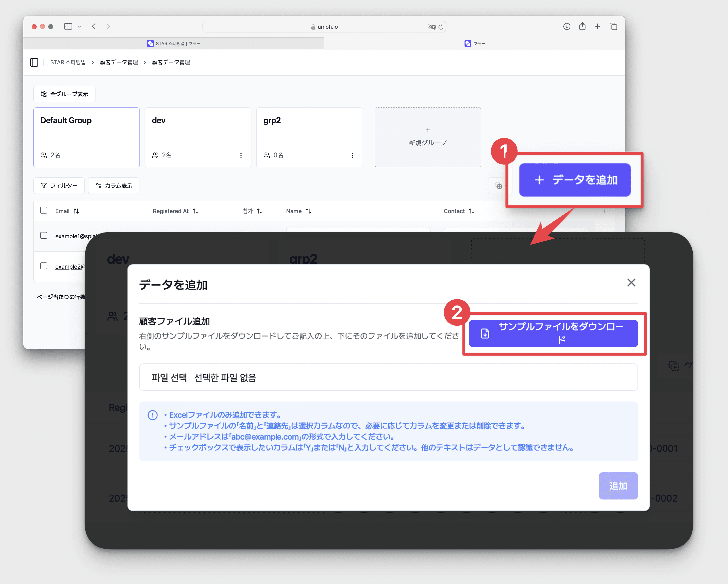This screenshot has width=728, height=584.
Task: Open three-dot menu on grp2 group card
Action: (x=352, y=155)
